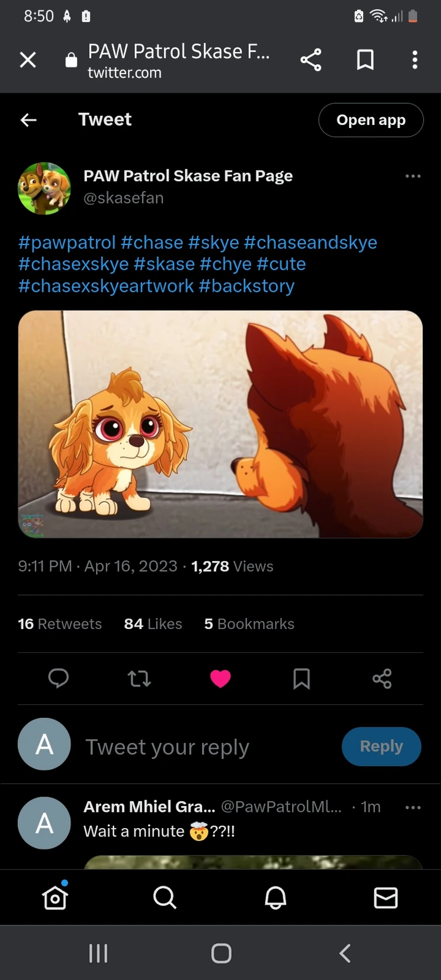Tap the Tweet your reply field

(x=168, y=746)
